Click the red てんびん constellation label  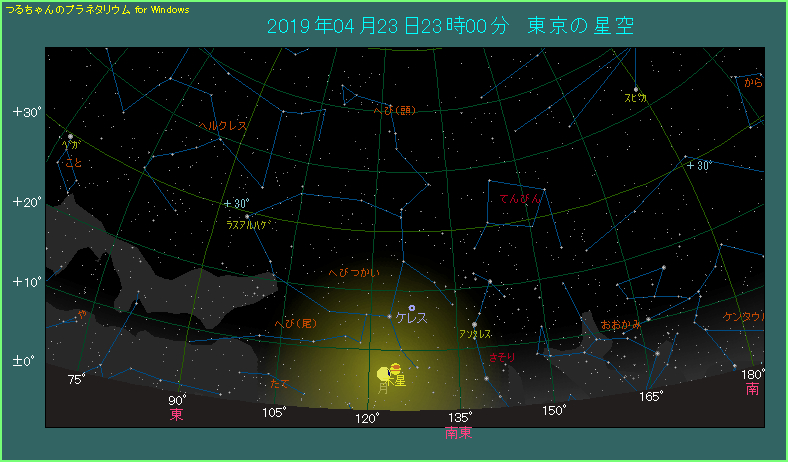(x=520, y=200)
